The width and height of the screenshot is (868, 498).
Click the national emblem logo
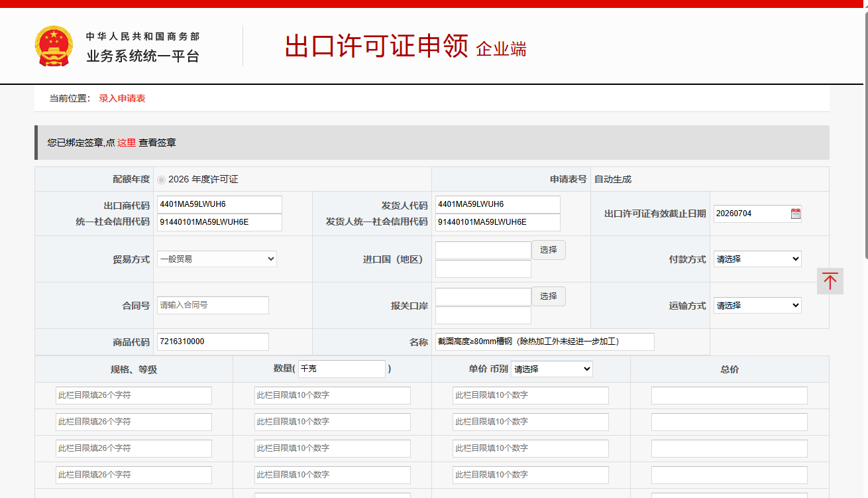click(x=54, y=46)
